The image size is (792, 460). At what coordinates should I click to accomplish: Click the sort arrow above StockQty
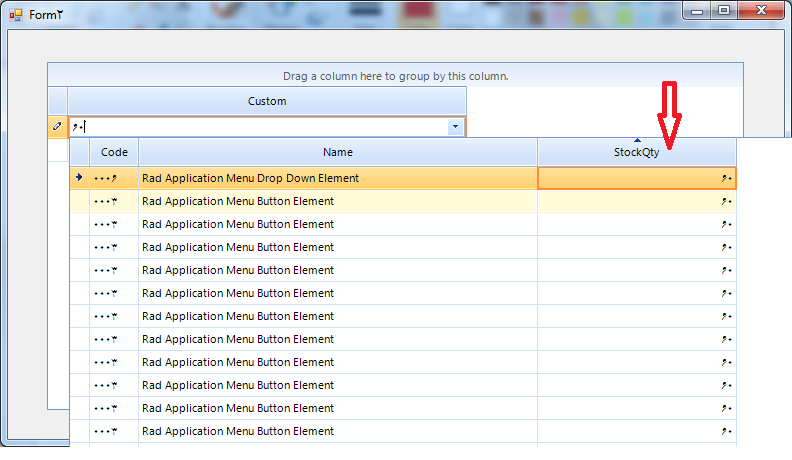coord(637,140)
